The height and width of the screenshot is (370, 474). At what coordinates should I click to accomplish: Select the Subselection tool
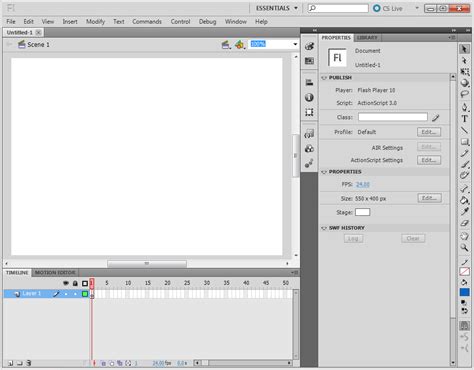464,60
